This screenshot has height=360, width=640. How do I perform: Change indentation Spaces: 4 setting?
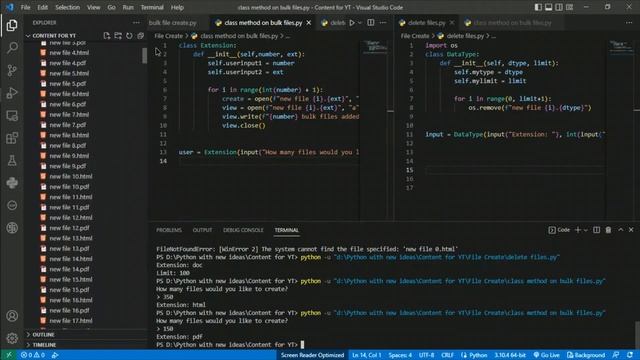(x=400, y=355)
